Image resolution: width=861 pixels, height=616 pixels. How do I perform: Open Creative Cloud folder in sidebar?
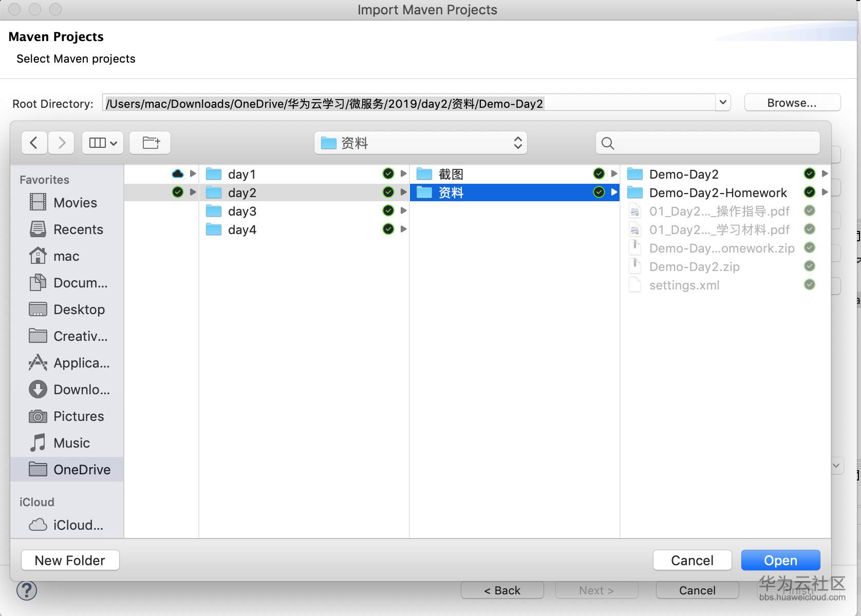coord(67,336)
